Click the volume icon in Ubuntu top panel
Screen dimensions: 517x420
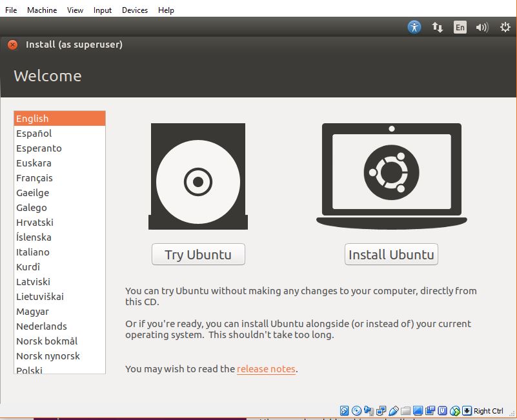[483, 27]
